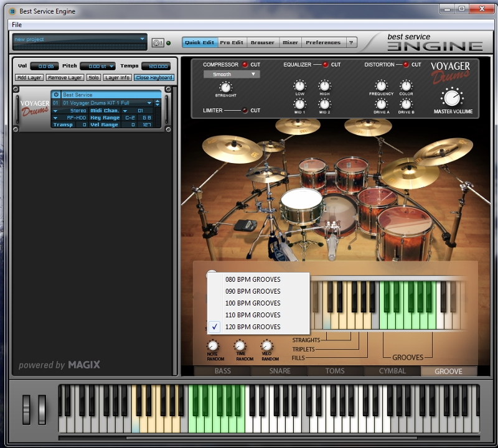This screenshot has height=448, width=498.
Task: Open the SNARE page tab
Action: (x=280, y=371)
